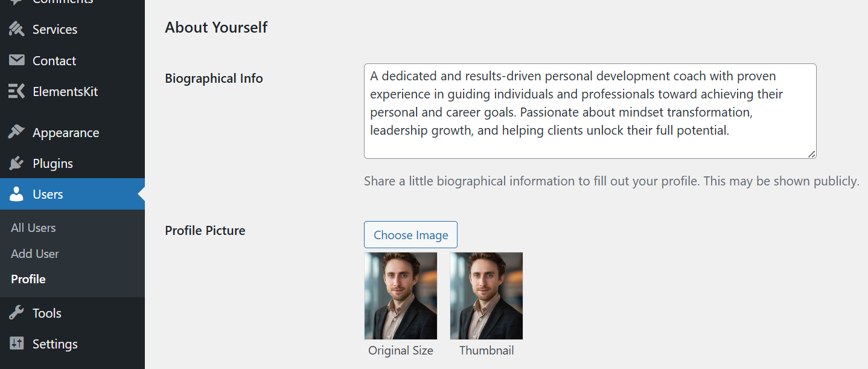Open Settings via the gear icon
Screen dimensions: 868x369
(16, 344)
